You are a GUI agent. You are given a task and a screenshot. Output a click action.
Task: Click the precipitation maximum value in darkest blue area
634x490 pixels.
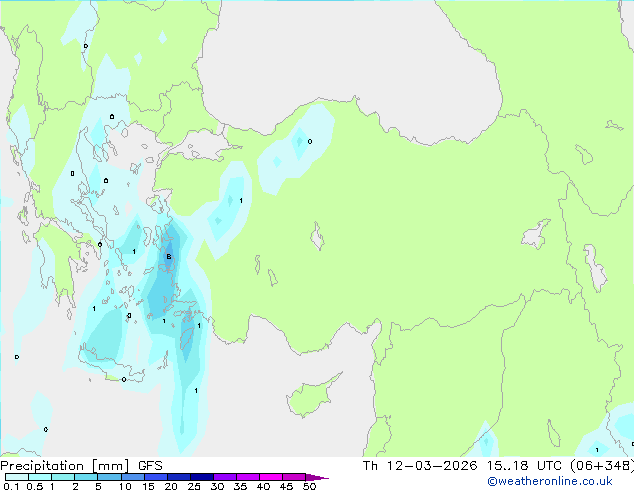click(169, 256)
